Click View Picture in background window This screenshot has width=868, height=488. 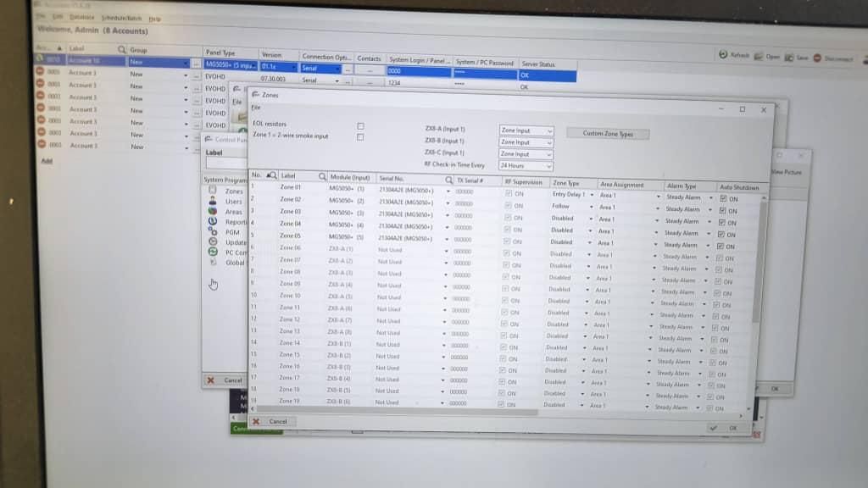tap(787, 172)
